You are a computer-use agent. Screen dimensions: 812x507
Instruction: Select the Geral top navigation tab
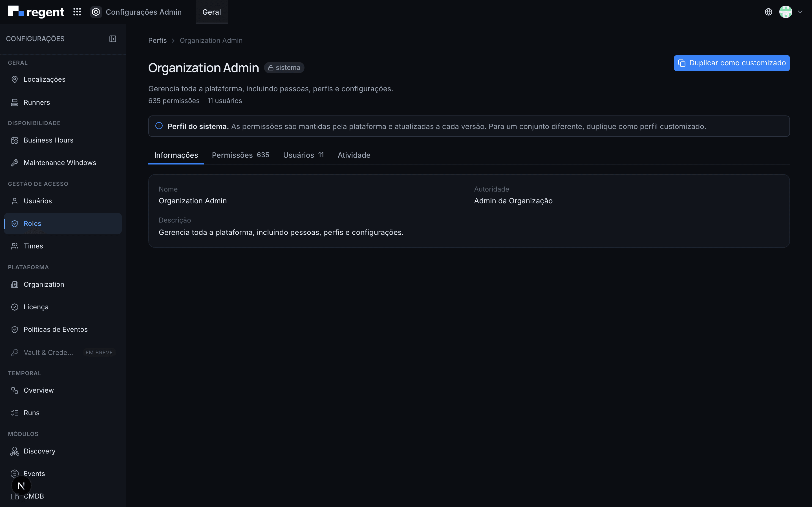click(x=211, y=12)
